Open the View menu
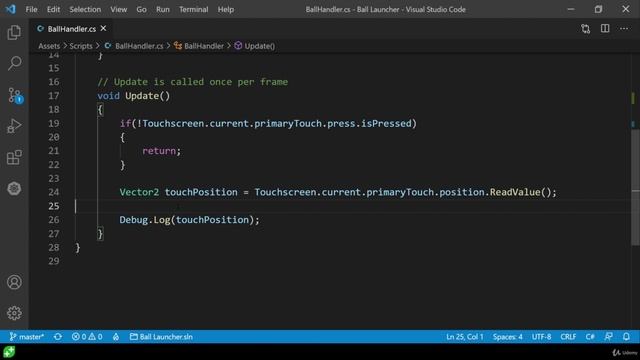Screen dimensions: 640x360 pos(118,9)
